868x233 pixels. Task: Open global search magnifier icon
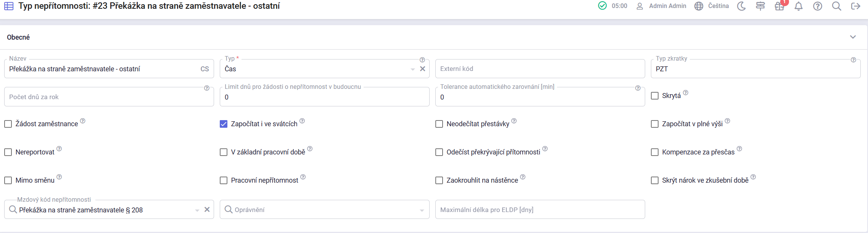click(x=836, y=6)
